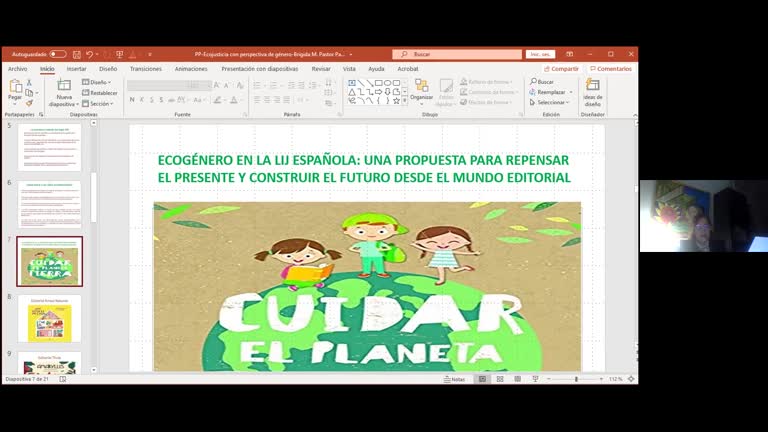Viewport: 768px width, 432px height.
Task: Open Ribbon Display Options icon
Action: coord(569,54)
